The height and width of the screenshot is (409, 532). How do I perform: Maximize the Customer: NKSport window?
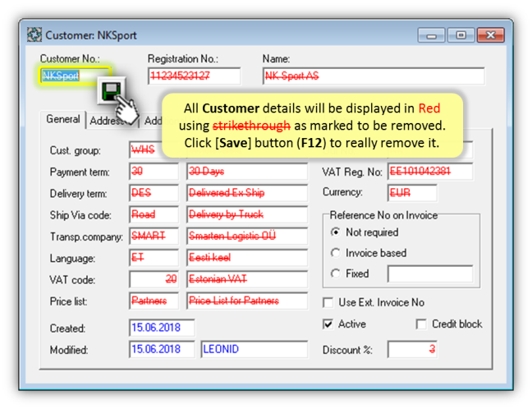click(461, 35)
